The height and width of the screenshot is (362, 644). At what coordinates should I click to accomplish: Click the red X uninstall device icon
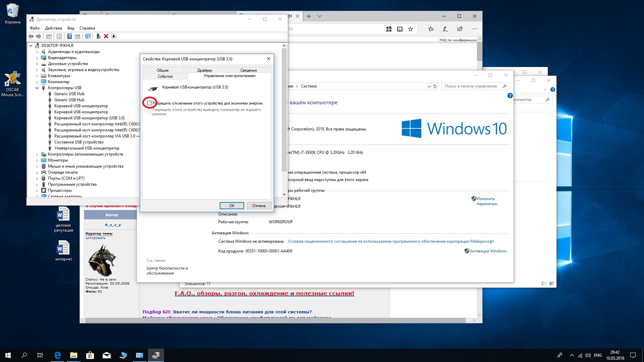(106, 36)
